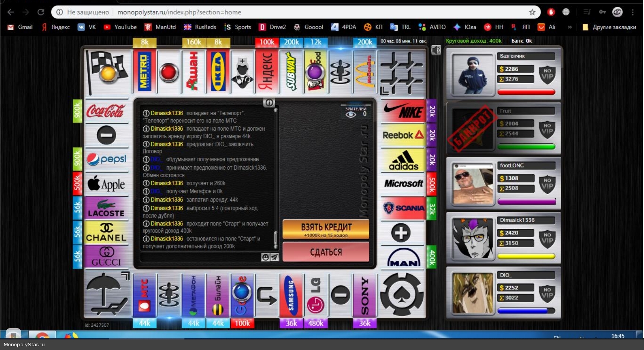This screenshot has height=350, width=644.
Task: Open the Другие закладки folder
Action: pos(609,27)
